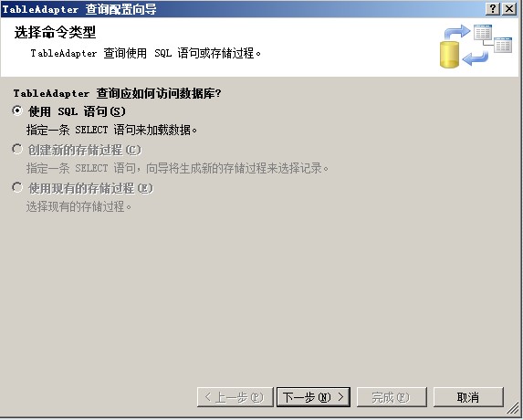The image size is (523, 420).
Task: Click the upper table grid icon
Action: point(483,32)
